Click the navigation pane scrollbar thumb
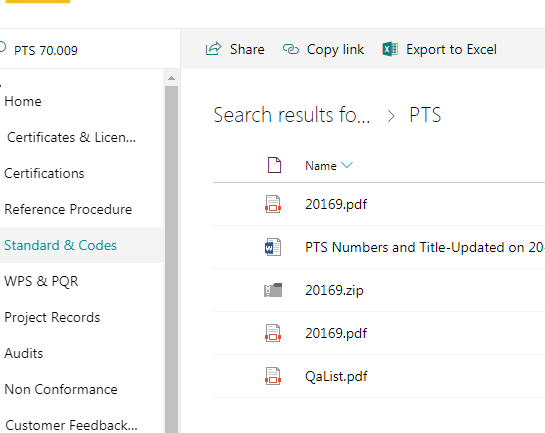The width and height of the screenshot is (545, 433). (x=171, y=259)
